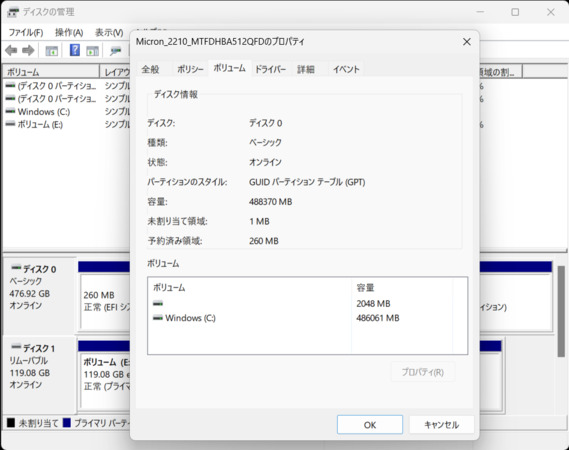This screenshot has height=450, width=569.
Task: Open the 表示(V) menu
Action: tap(109, 33)
